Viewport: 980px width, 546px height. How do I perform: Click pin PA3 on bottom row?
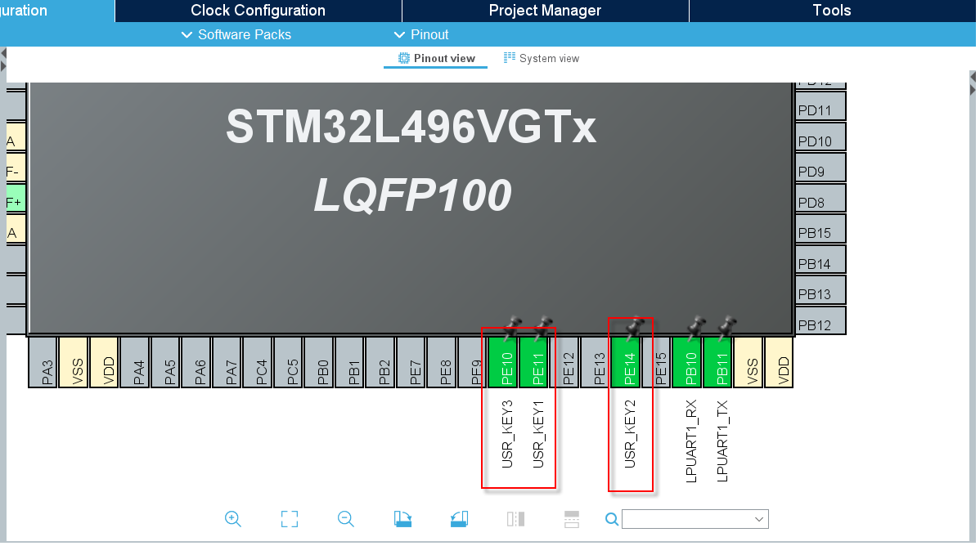click(x=43, y=363)
